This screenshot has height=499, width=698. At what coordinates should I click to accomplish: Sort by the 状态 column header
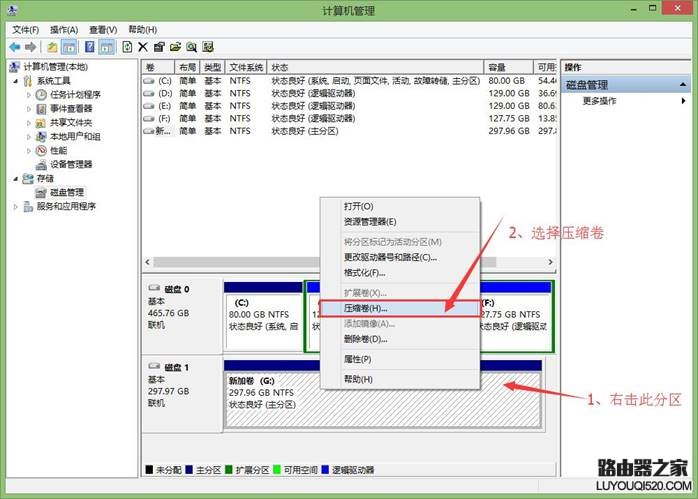tap(375, 67)
